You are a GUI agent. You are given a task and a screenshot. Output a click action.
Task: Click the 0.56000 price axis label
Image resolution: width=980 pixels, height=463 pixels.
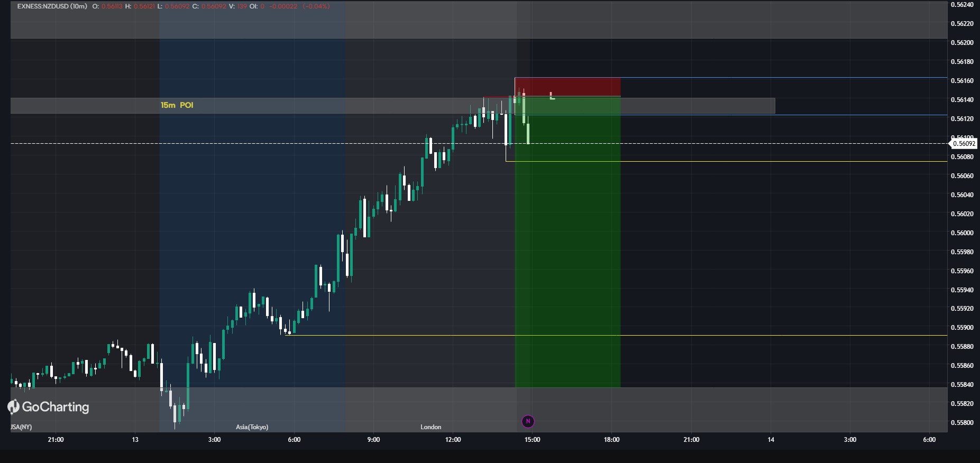pyautogui.click(x=962, y=233)
